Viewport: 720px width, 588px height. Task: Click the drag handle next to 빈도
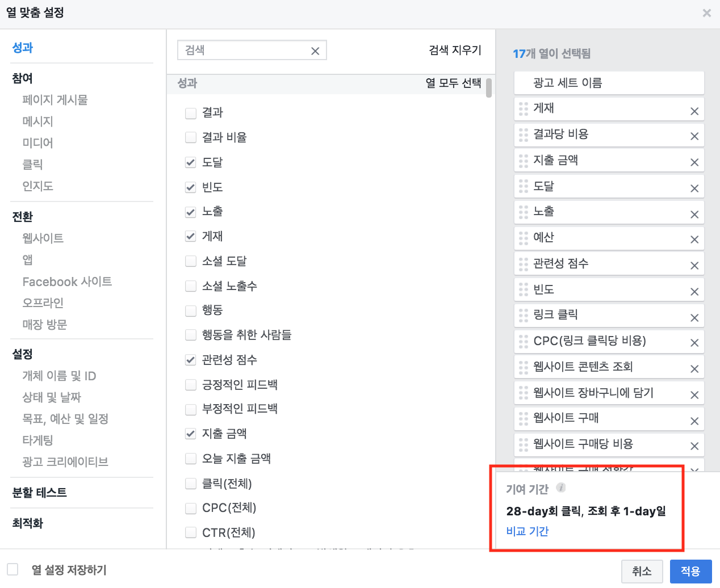coord(523,289)
